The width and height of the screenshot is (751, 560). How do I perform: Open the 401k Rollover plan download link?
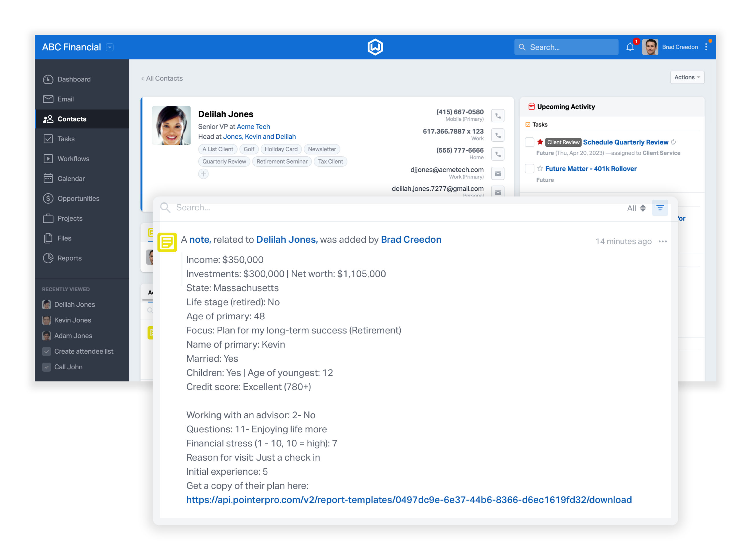coord(408,499)
